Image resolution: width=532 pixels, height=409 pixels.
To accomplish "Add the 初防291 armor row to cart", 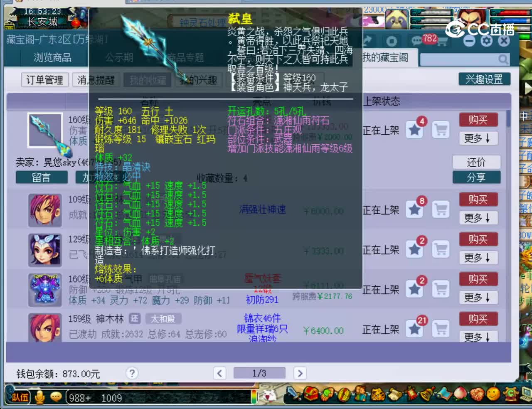I will (x=441, y=289).
